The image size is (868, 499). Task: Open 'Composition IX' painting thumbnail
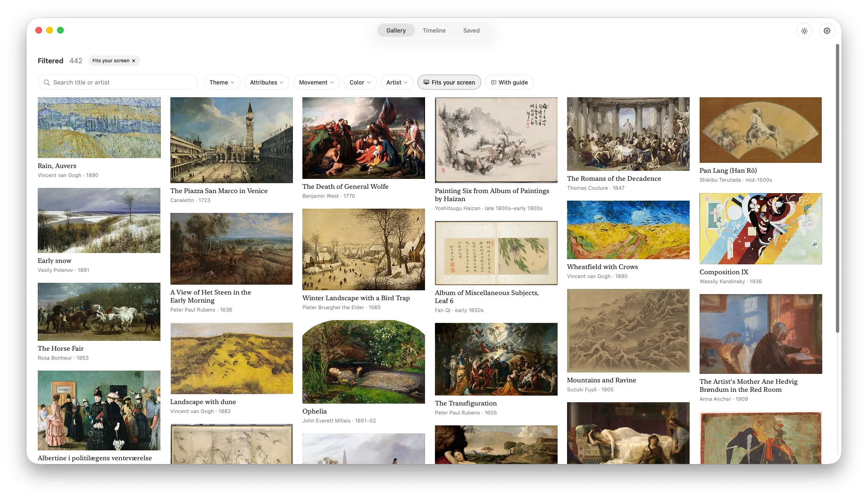point(760,228)
